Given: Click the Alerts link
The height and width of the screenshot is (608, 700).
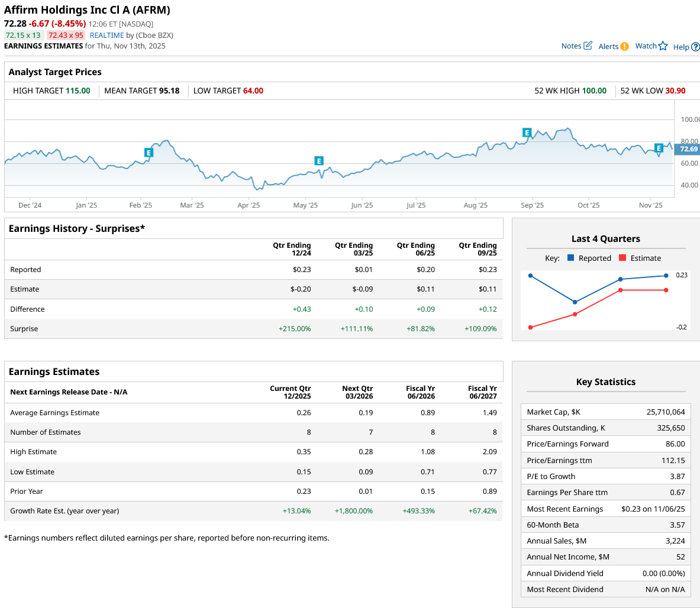Looking at the screenshot, I should point(608,46).
